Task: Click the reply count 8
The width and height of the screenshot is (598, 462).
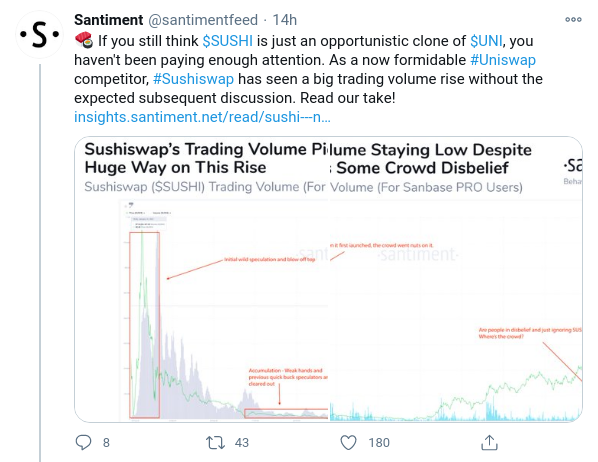Action: [106, 443]
